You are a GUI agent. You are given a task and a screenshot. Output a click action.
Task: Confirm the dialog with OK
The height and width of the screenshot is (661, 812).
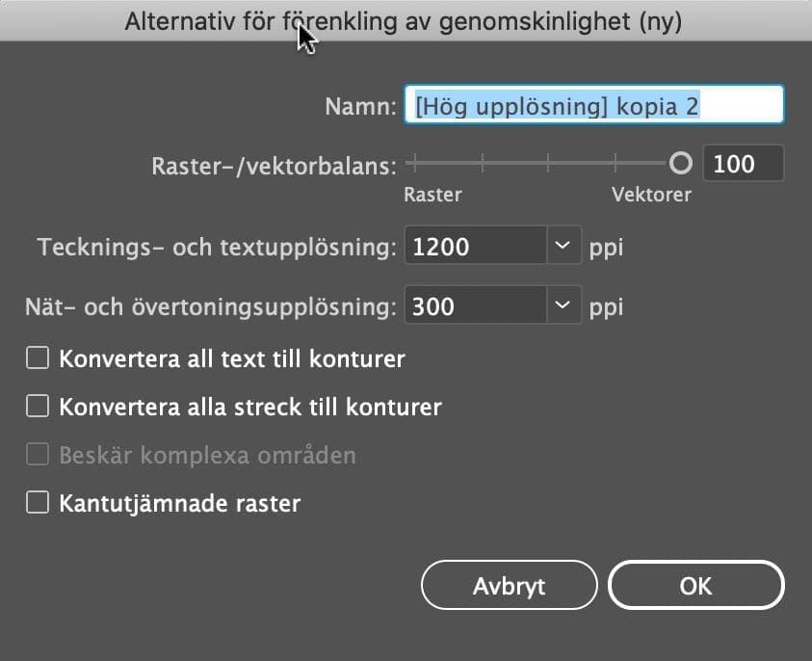pos(695,586)
